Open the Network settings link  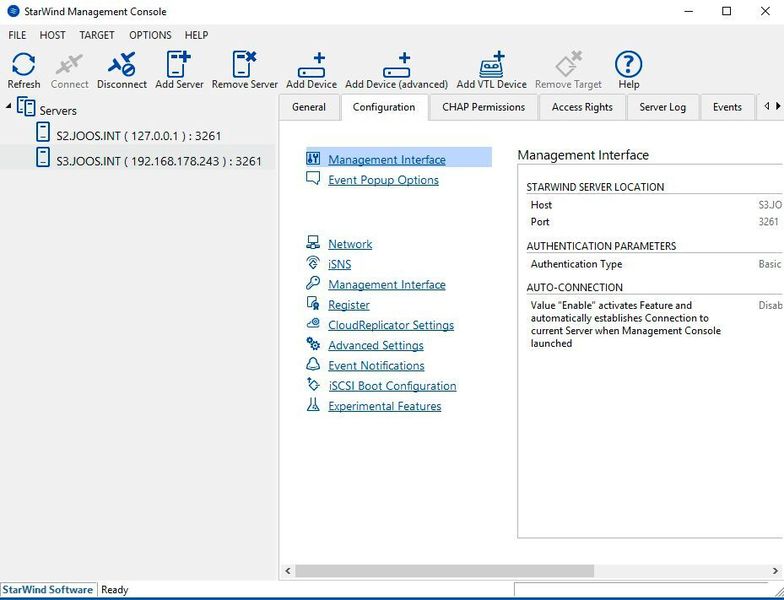[x=350, y=244]
